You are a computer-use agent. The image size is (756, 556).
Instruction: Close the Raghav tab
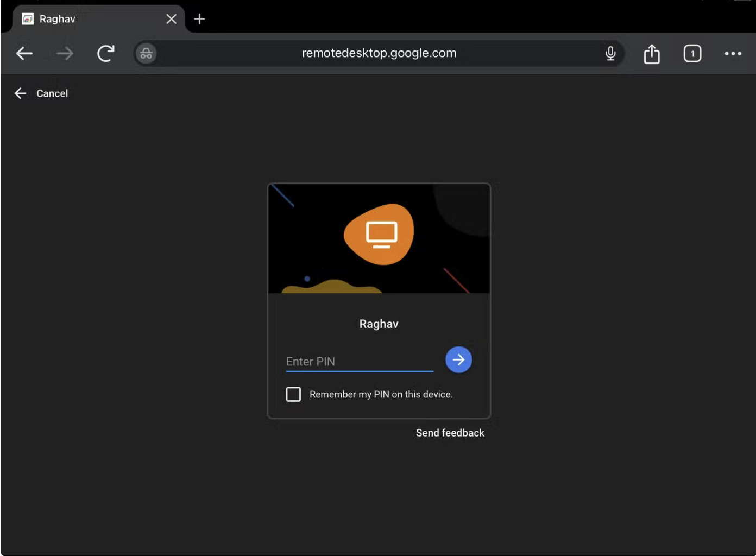point(171,19)
